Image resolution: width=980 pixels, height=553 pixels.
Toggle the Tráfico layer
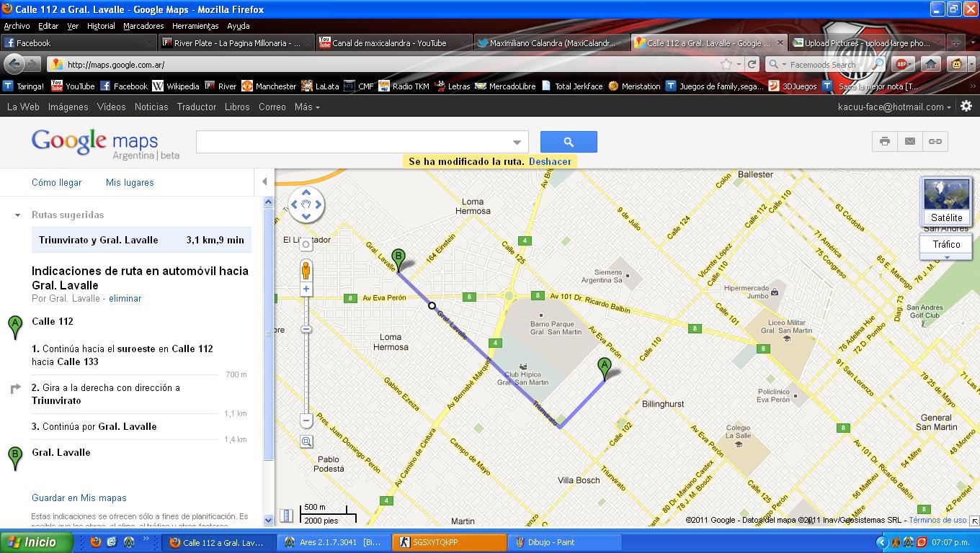[946, 244]
